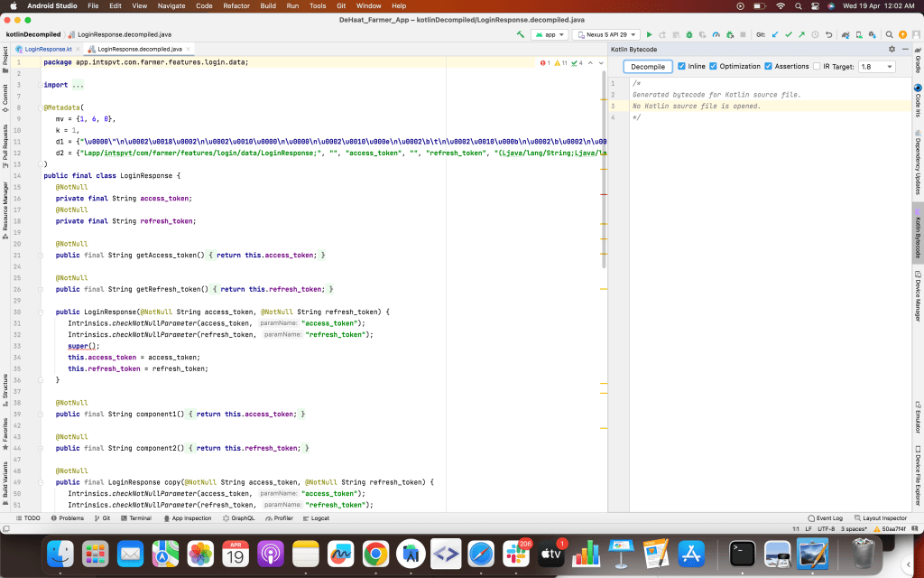Click the Git commit checkmark icon
The image size is (924, 578).
tap(789, 34)
